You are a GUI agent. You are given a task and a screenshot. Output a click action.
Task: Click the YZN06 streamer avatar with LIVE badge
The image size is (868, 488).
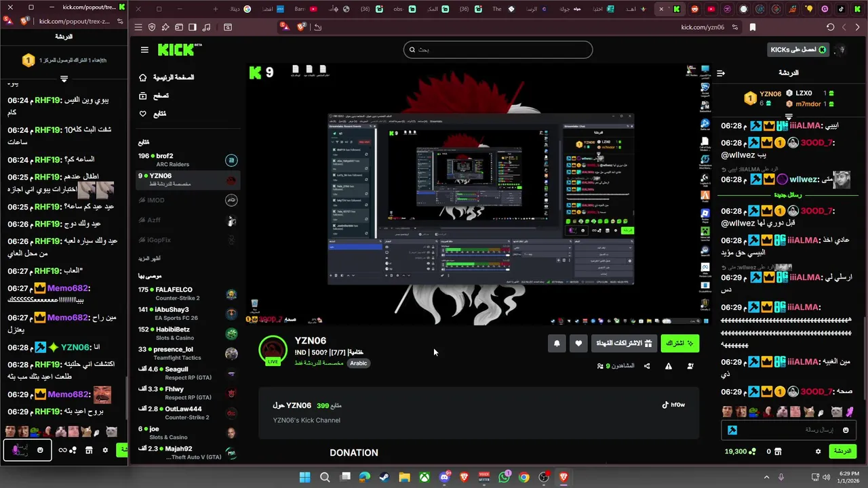click(x=273, y=350)
